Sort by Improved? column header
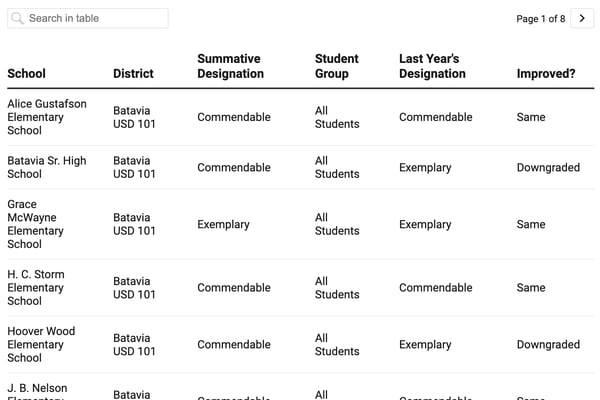Viewport: 600px width, 400px height. click(546, 73)
